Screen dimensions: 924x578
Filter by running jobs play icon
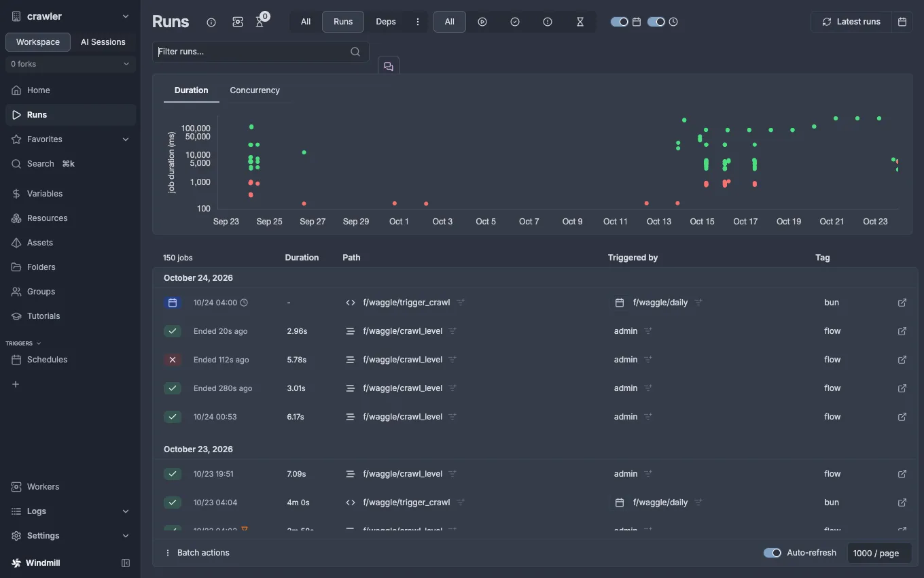point(482,22)
